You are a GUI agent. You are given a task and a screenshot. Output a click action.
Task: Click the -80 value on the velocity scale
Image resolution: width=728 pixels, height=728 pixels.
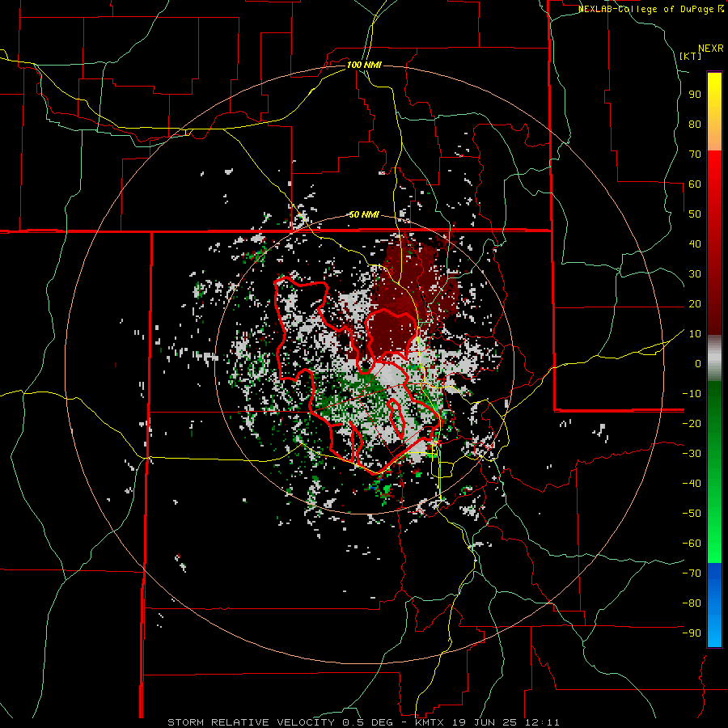(692, 603)
